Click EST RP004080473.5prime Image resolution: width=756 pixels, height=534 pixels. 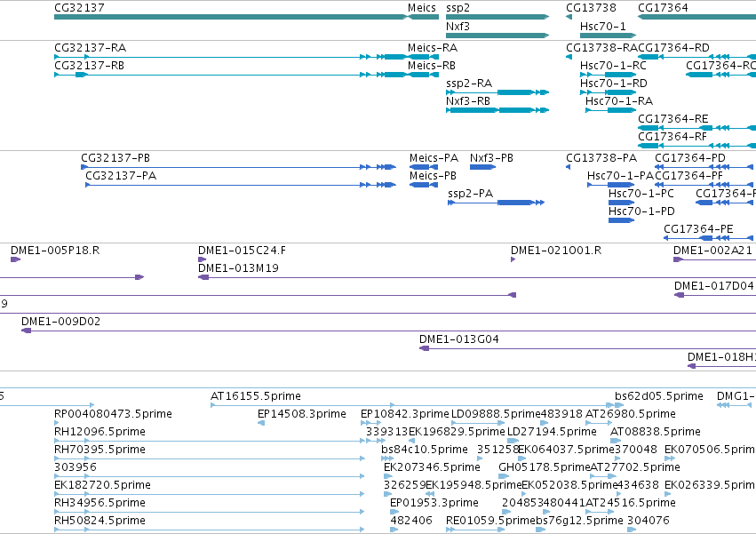click(56, 423)
